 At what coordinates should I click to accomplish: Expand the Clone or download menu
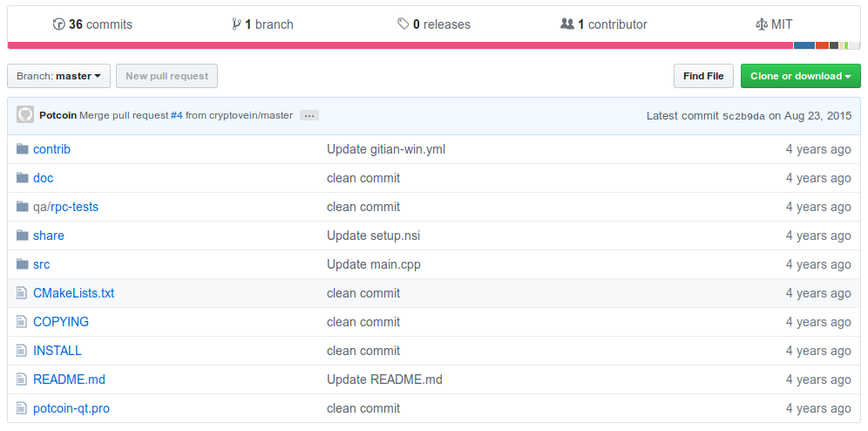pos(801,76)
